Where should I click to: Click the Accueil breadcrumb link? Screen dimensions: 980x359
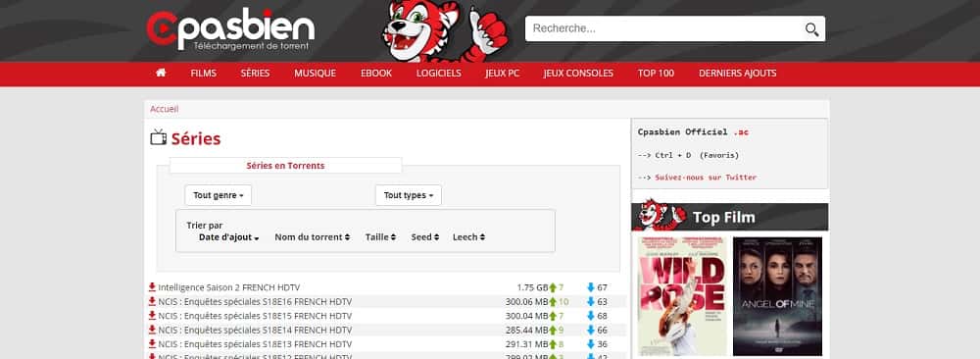(x=164, y=109)
